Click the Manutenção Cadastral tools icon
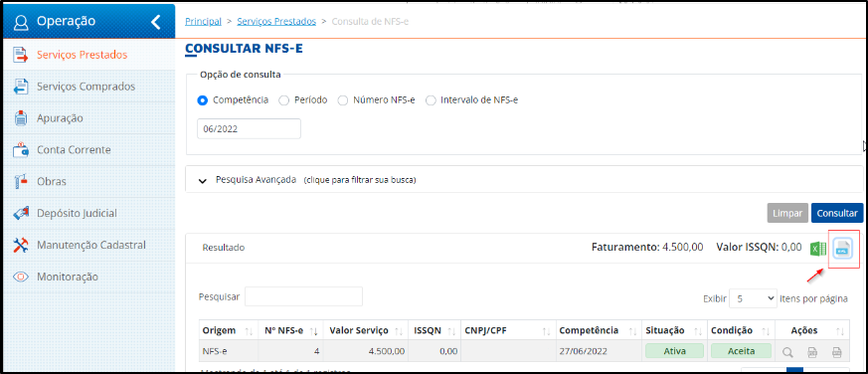The width and height of the screenshot is (868, 374). tap(21, 245)
